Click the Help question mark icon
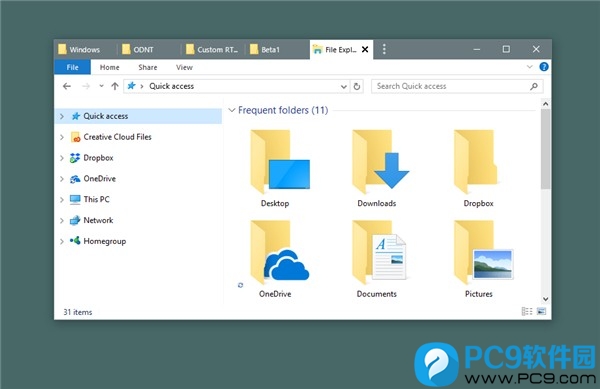 pos(544,67)
